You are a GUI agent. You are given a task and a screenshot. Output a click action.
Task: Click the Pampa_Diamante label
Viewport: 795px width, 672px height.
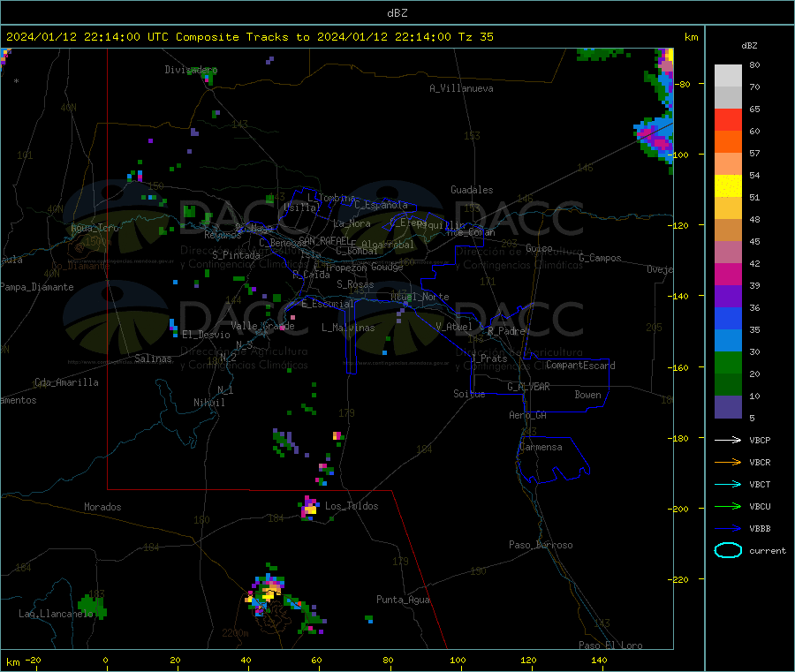(x=36, y=287)
